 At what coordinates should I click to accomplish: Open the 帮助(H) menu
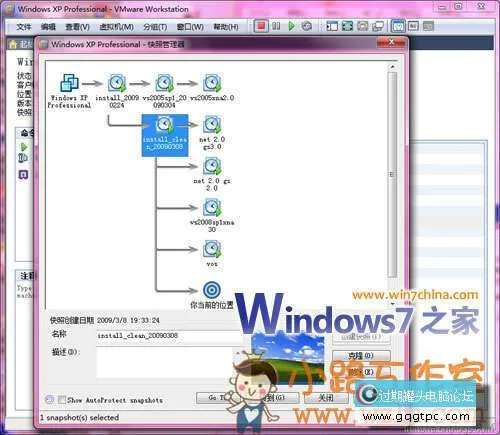(226, 27)
